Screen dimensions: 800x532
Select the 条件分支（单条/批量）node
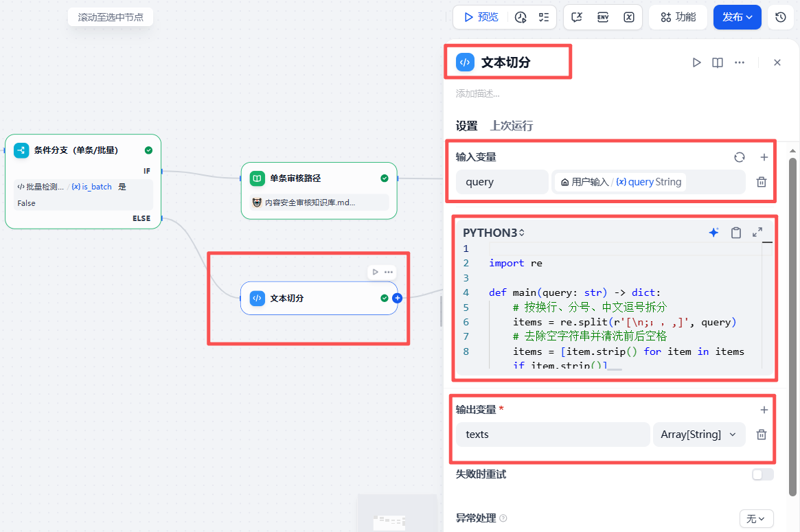[83, 182]
